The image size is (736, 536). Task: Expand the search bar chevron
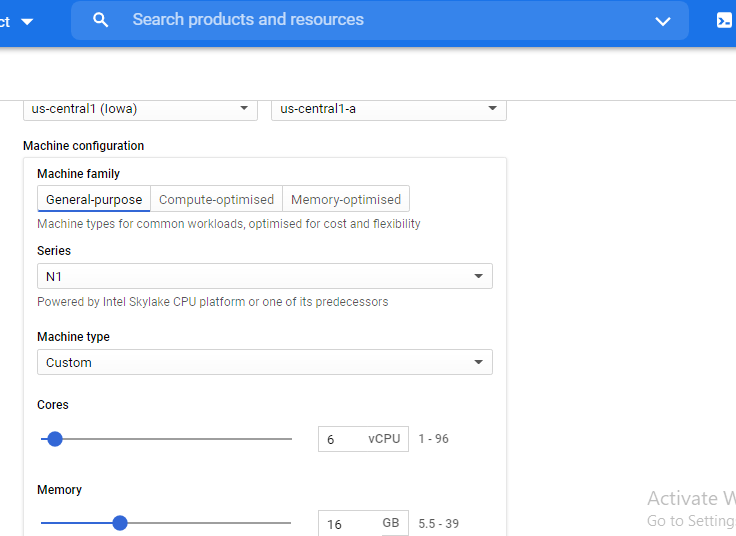662,20
